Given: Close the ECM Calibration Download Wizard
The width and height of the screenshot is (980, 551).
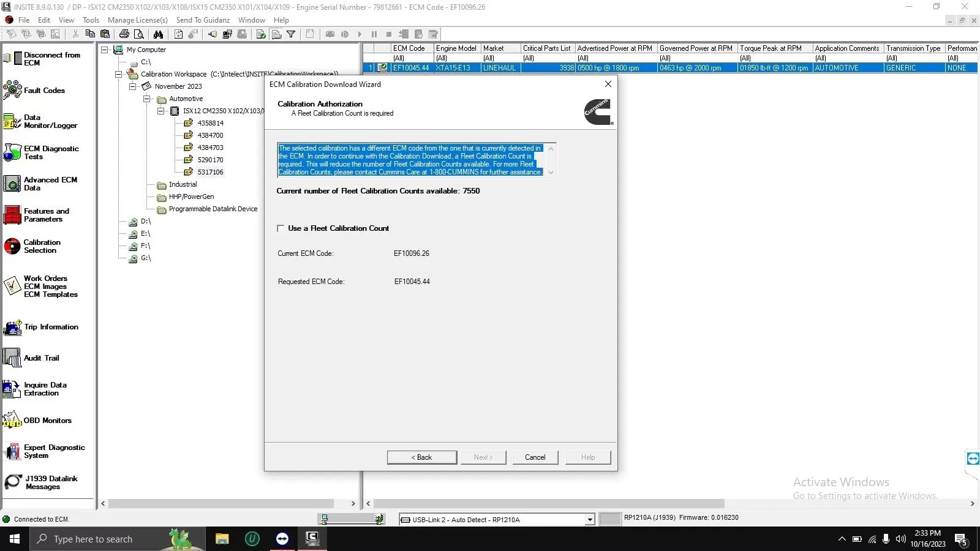Looking at the screenshot, I should pyautogui.click(x=608, y=84).
